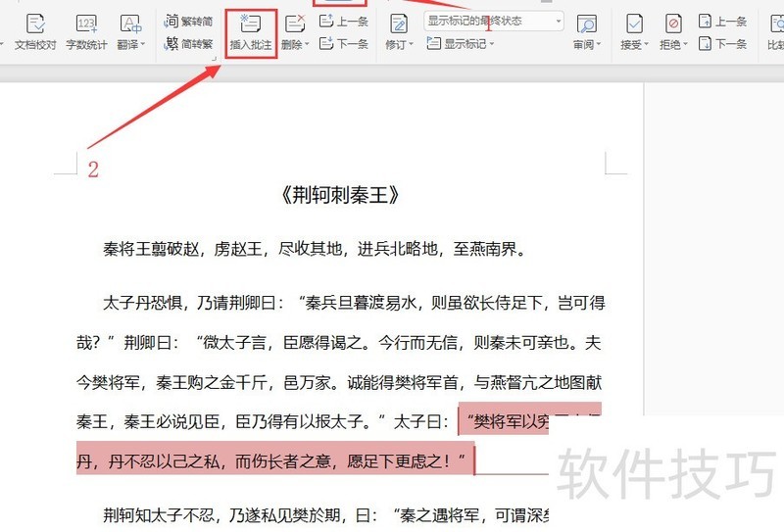Expand the 审阅 dropdown arrow
This screenshot has width=784, height=532.
(598, 44)
